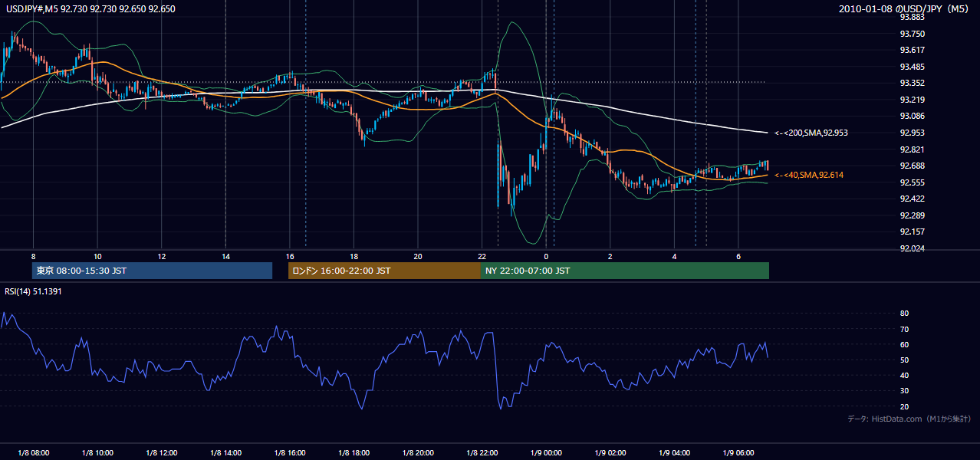Click bottom date label 1/9 06:00
The height and width of the screenshot is (460, 980).
[x=738, y=452]
